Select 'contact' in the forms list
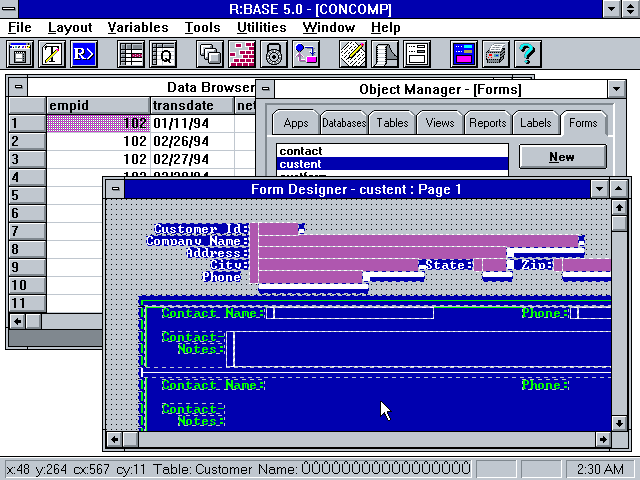This screenshot has width=640, height=480. click(x=392, y=151)
